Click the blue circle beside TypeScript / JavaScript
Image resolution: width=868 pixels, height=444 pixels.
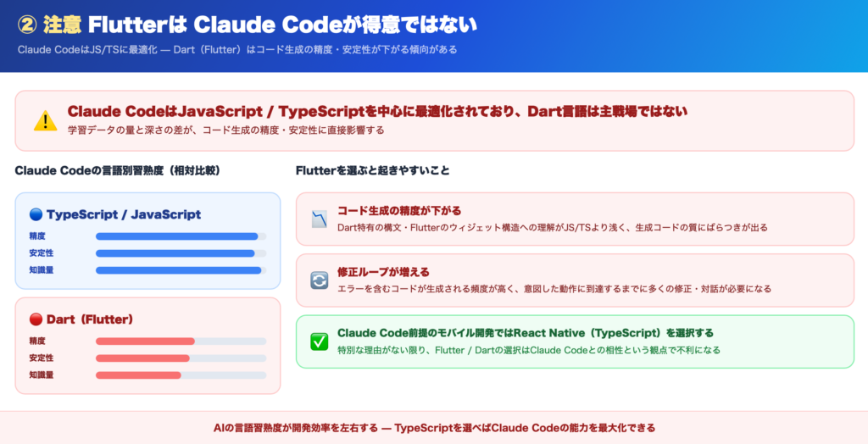36,214
